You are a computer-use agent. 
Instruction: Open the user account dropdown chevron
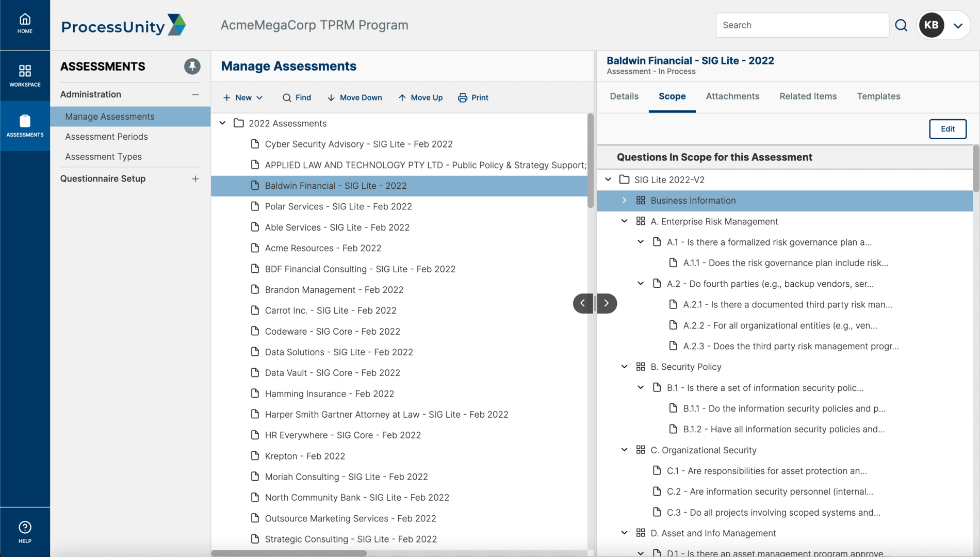(x=958, y=25)
